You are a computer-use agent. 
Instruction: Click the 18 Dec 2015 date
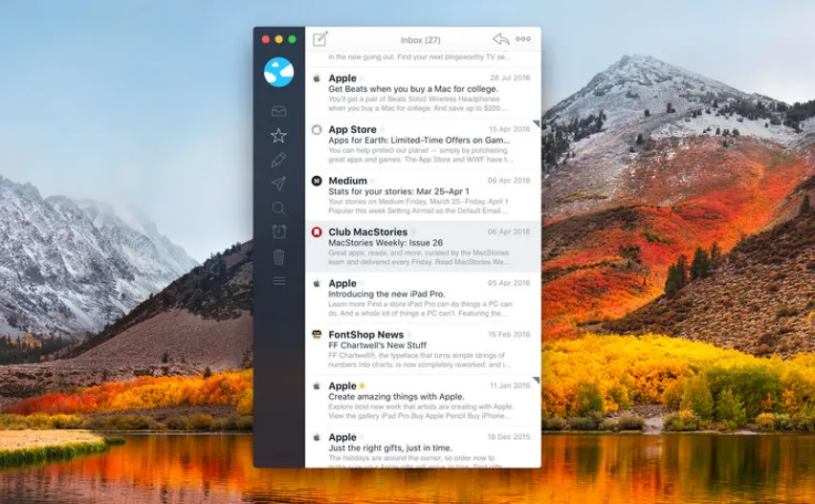(509, 437)
